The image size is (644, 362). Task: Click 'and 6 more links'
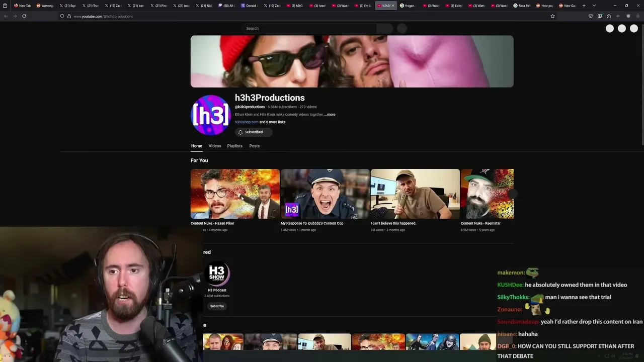coord(272,122)
